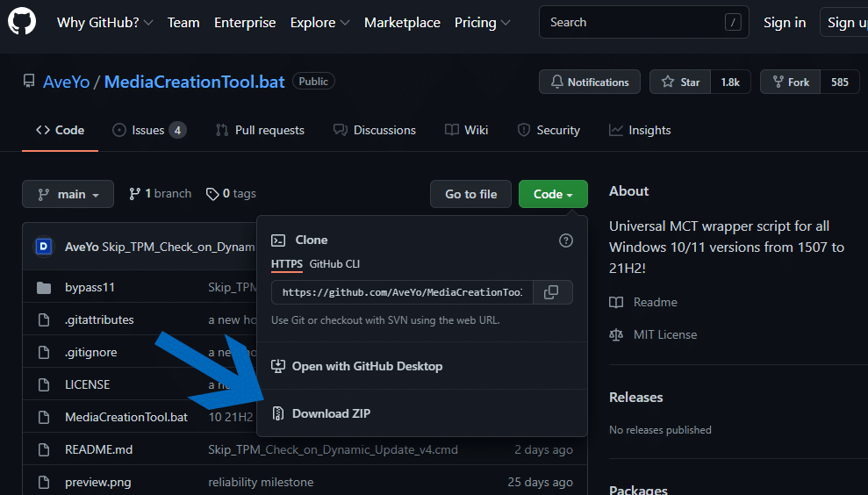Expand the Pricing navigation menu
The image size is (868, 495).
482,23
